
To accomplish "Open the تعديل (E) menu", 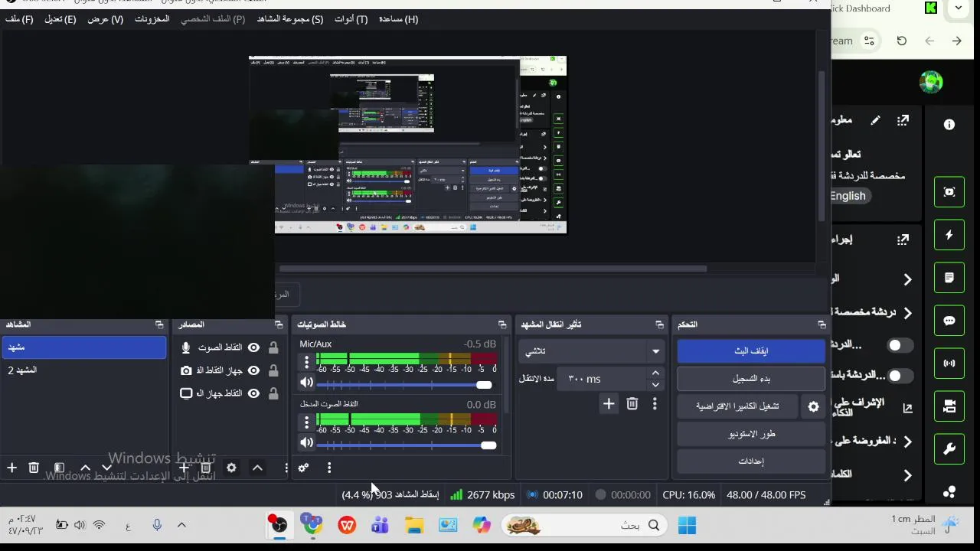I will tap(60, 19).
